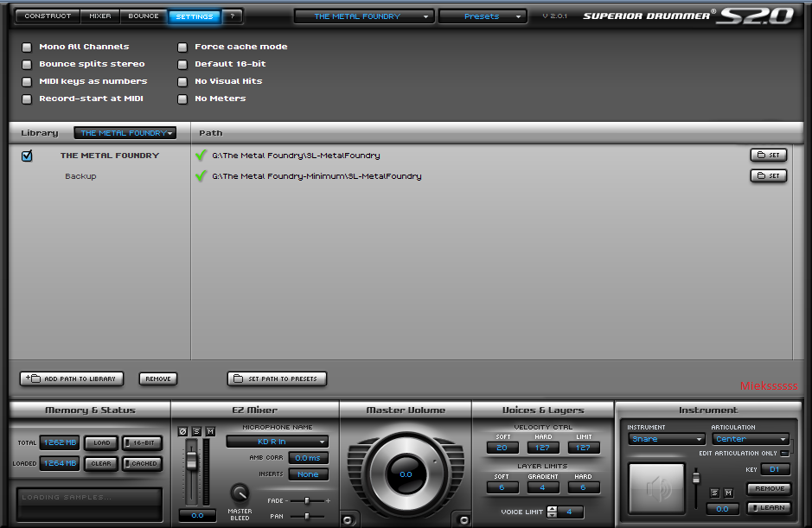Click the Layer Limits Soft value field
This screenshot has width=812, height=528.
(x=502, y=487)
